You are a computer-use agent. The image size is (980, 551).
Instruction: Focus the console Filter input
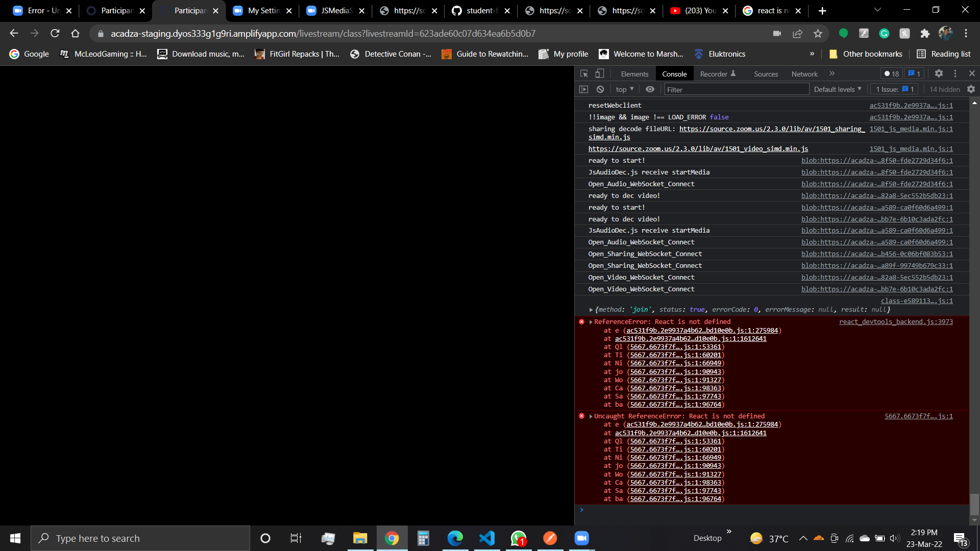[x=736, y=90]
